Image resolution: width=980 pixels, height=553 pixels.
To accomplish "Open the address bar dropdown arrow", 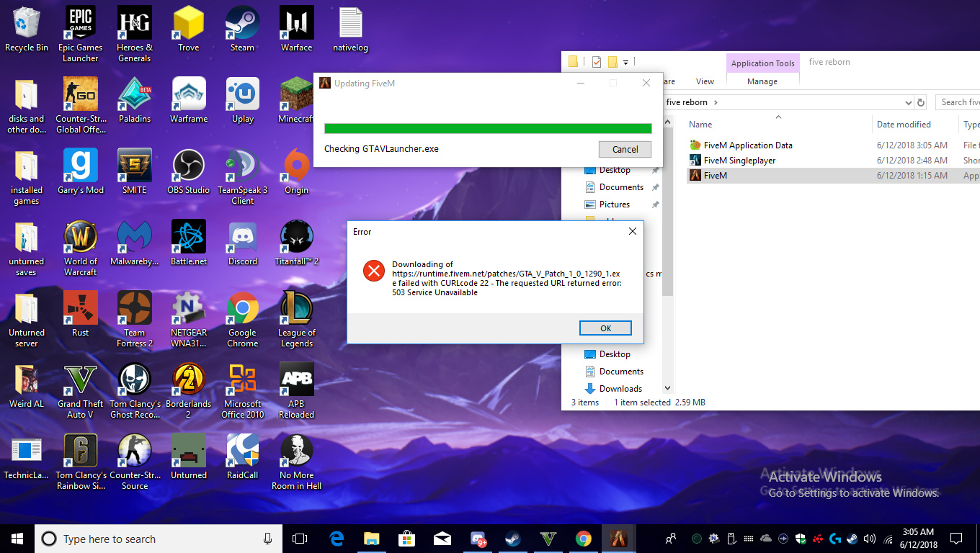I will [909, 102].
